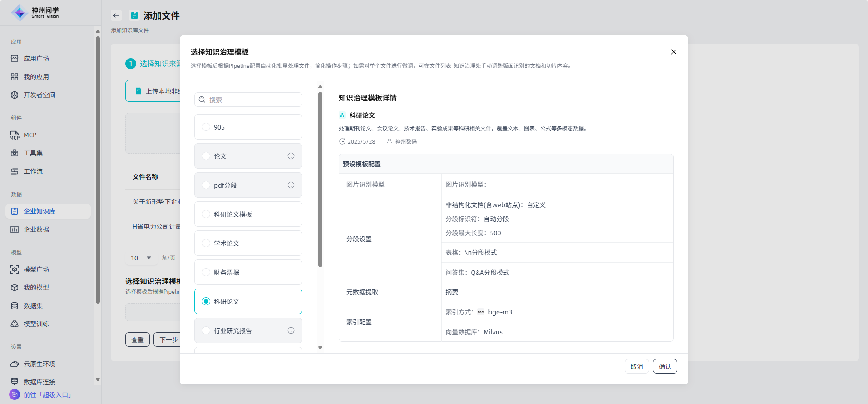Click the 模型训练 sidebar icon
Viewport: 868px width, 404px height.
(15, 324)
